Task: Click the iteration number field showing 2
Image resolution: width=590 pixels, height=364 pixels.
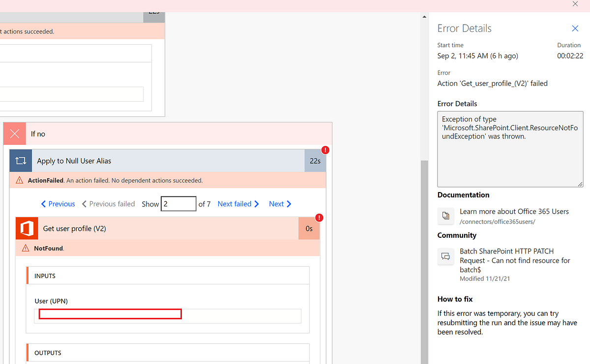Action: [x=178, y=203]
